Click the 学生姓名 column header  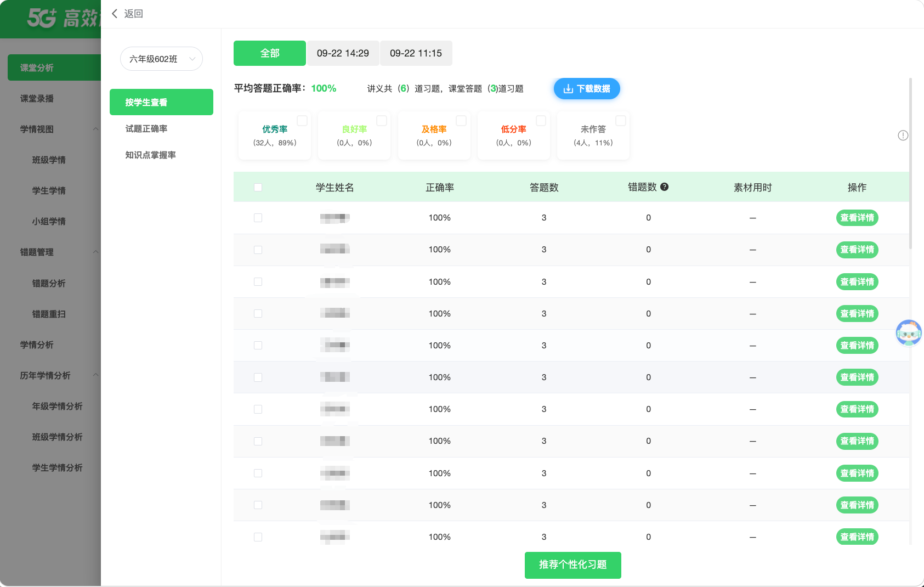[x=335, y=188]
